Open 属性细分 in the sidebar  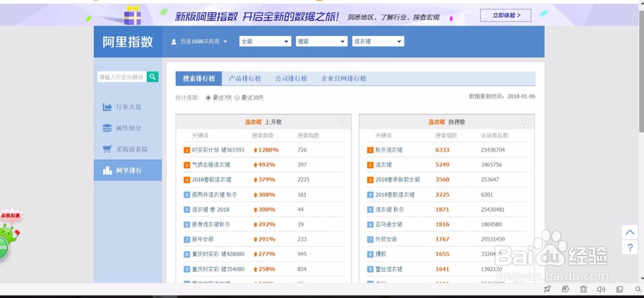click(128, 128)
